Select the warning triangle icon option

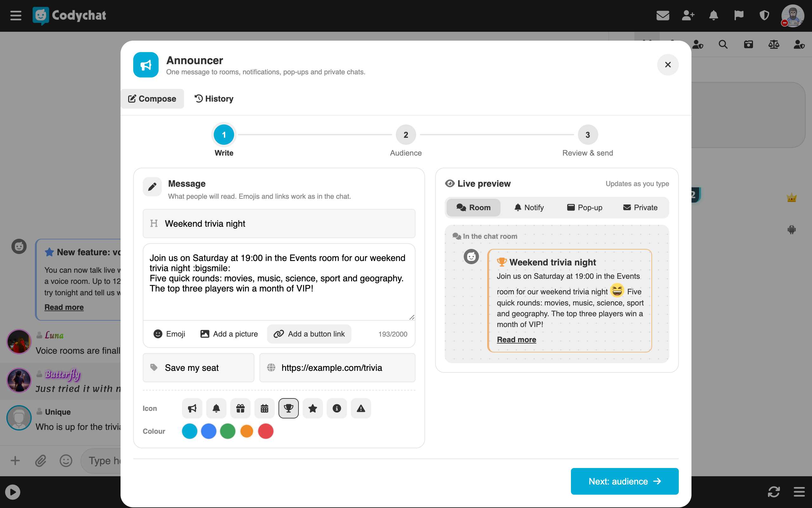point(361,408)
